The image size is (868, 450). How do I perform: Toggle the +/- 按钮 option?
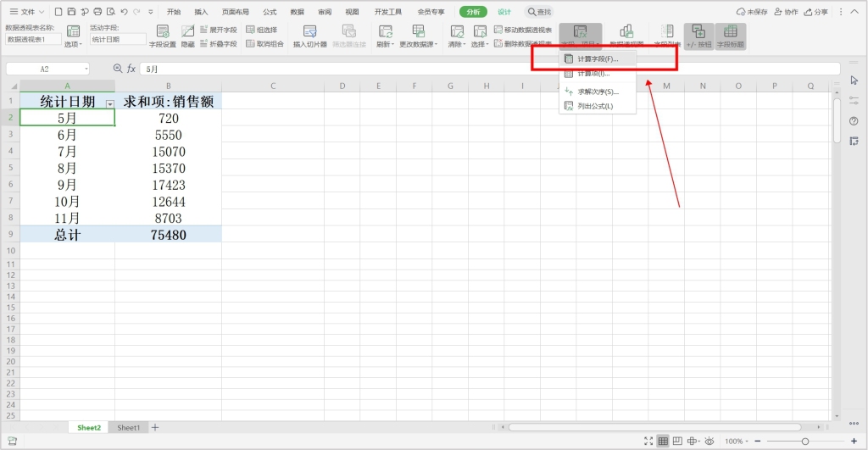tap(698, 36)
